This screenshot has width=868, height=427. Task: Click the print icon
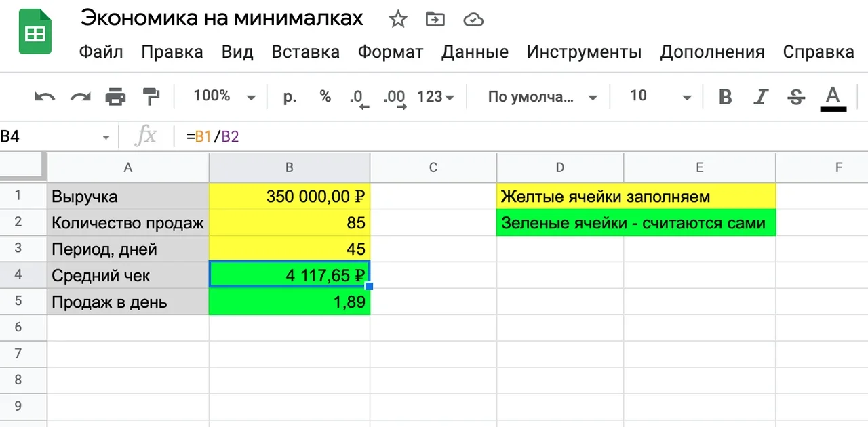[x=116, y=97]
